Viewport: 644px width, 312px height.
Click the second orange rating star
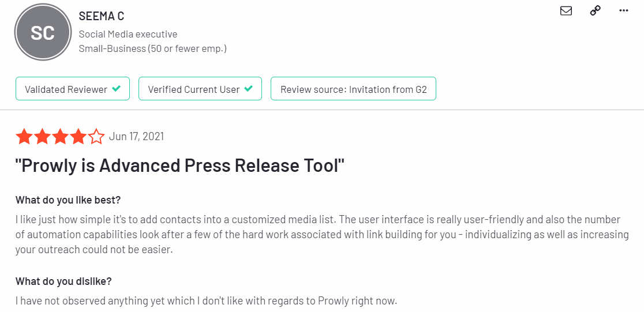[x=42, y=137]
